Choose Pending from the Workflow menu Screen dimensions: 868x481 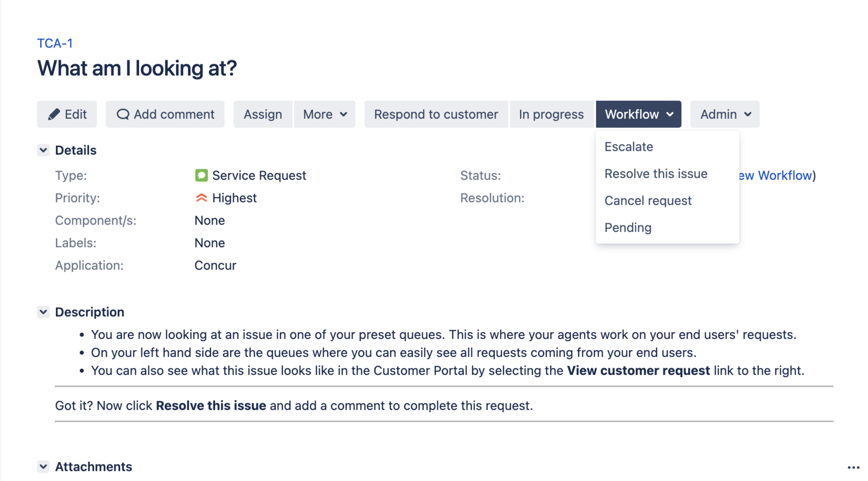click(628, 227)
